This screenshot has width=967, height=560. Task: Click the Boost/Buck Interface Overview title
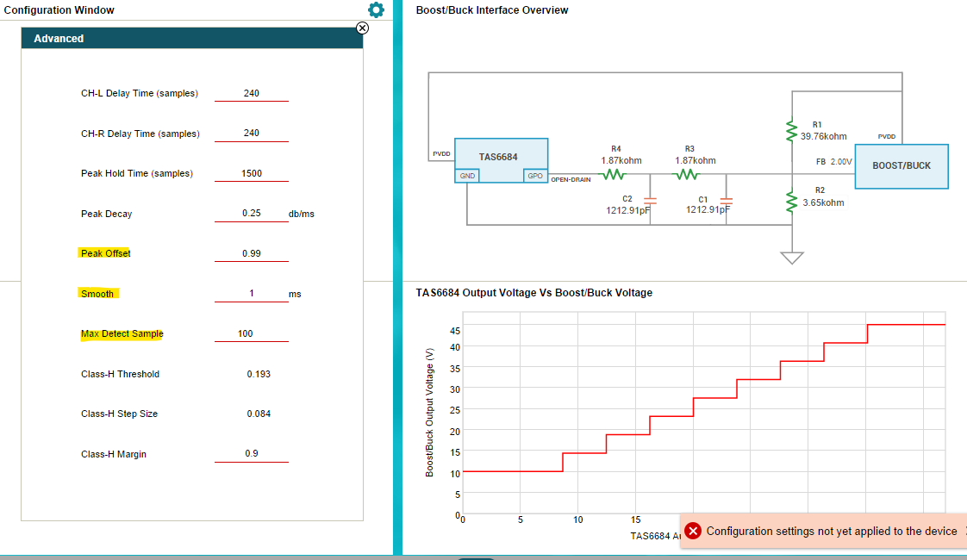pos(492,9)
